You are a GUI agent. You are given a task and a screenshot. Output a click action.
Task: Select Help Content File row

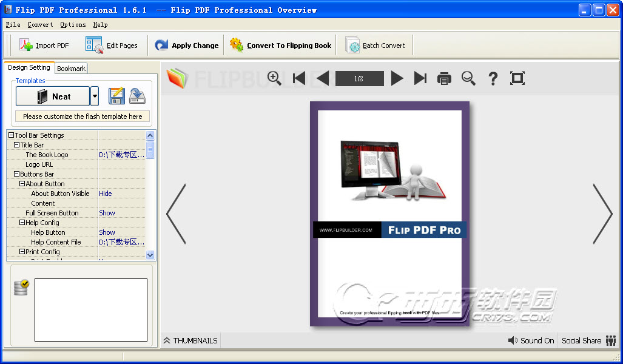[x=76, y=242]
